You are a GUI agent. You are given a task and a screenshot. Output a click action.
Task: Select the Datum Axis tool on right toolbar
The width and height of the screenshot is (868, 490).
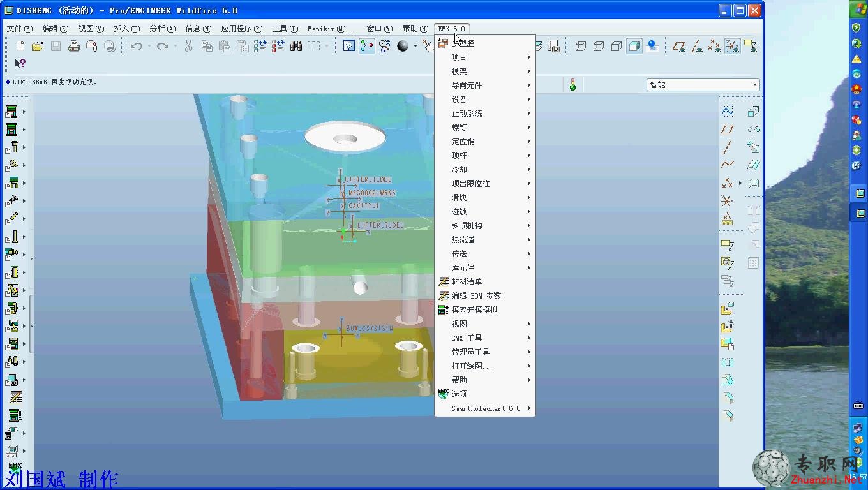click(727, 147)
